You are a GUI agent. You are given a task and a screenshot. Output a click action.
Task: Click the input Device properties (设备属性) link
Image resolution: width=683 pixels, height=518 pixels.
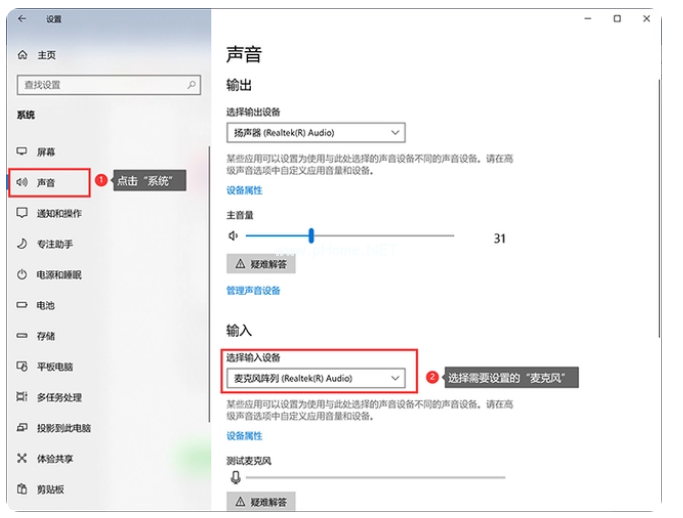(x=244, y=436)
